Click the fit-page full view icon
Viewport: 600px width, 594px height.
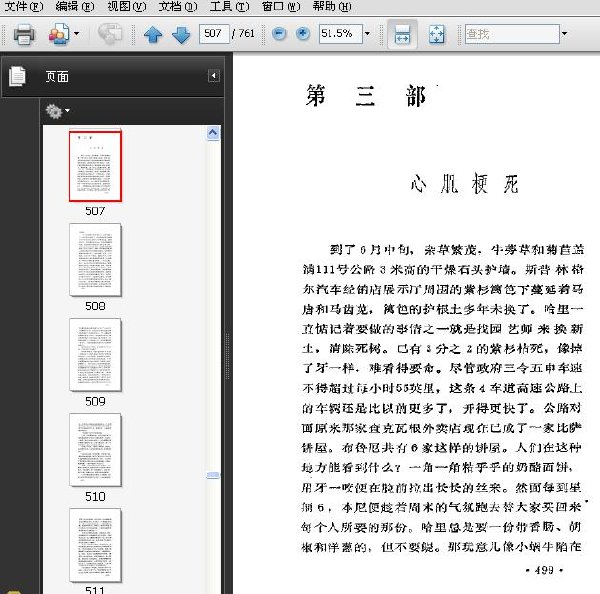437,34
